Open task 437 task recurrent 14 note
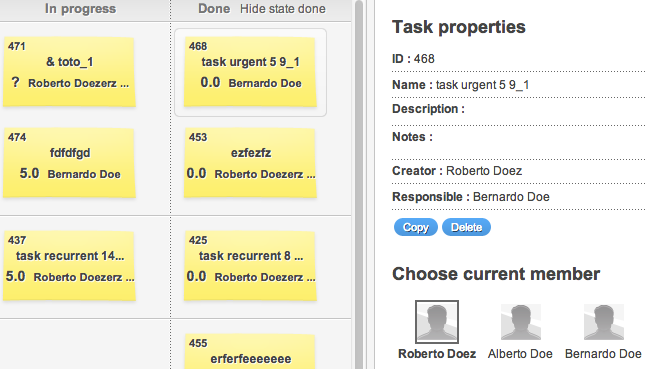Viewport: 646px width, 369px height. click(x=69, y=266)
